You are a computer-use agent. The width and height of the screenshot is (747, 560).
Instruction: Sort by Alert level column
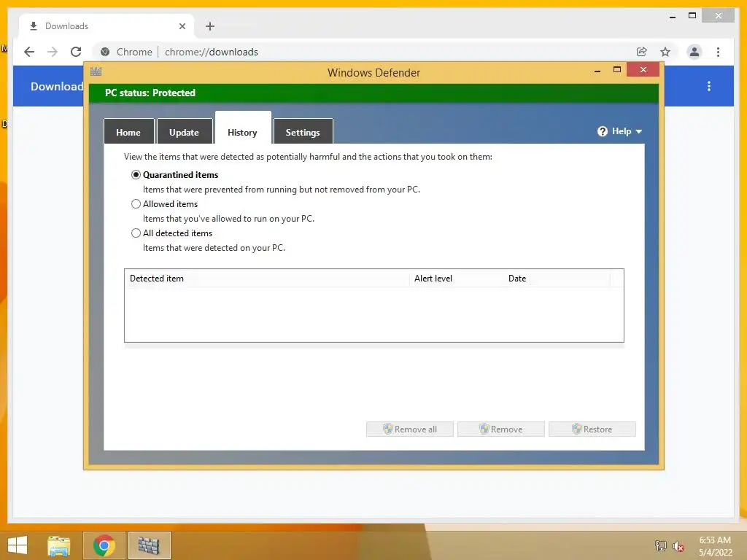[x=457, y=279]
